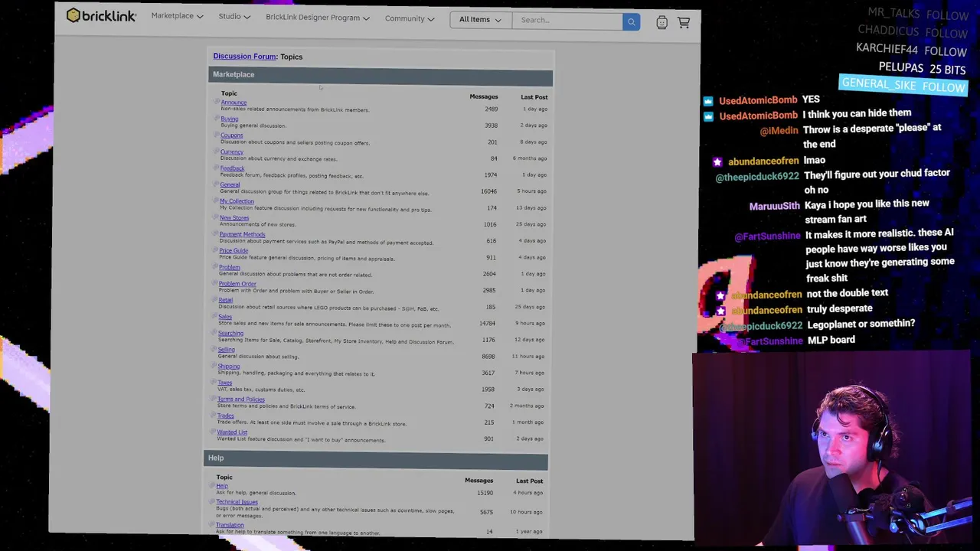Select the 16046 message count for General

coord(488,191)
